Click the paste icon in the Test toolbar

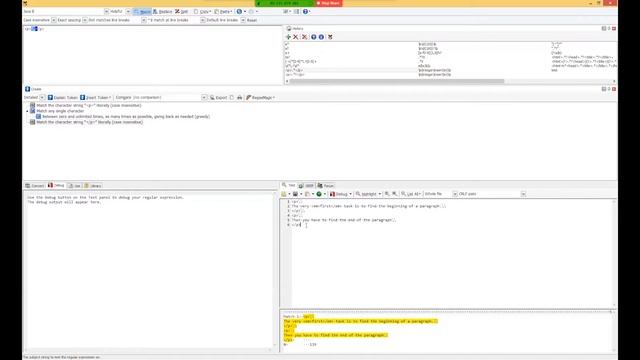pyautogui.click(x=307, y=194)
